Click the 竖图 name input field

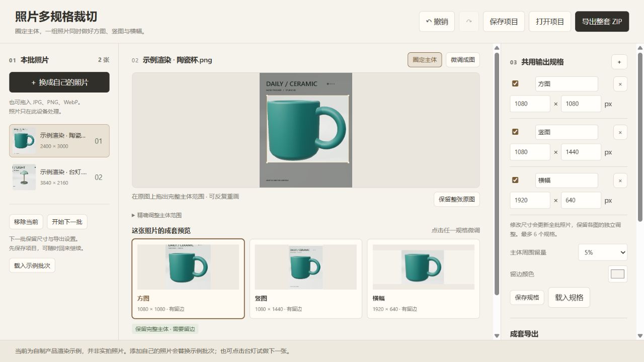(x=567, y=132)
